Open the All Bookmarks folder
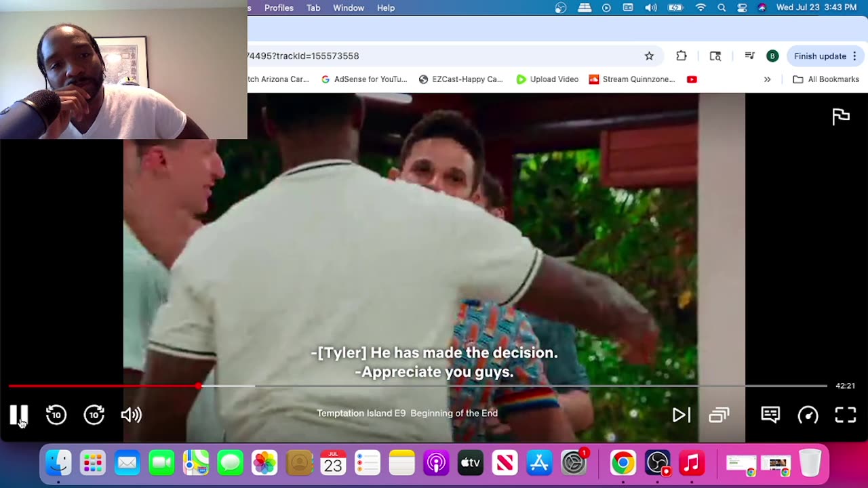Screen dimensions: 868x488 (x=826, y=79)
